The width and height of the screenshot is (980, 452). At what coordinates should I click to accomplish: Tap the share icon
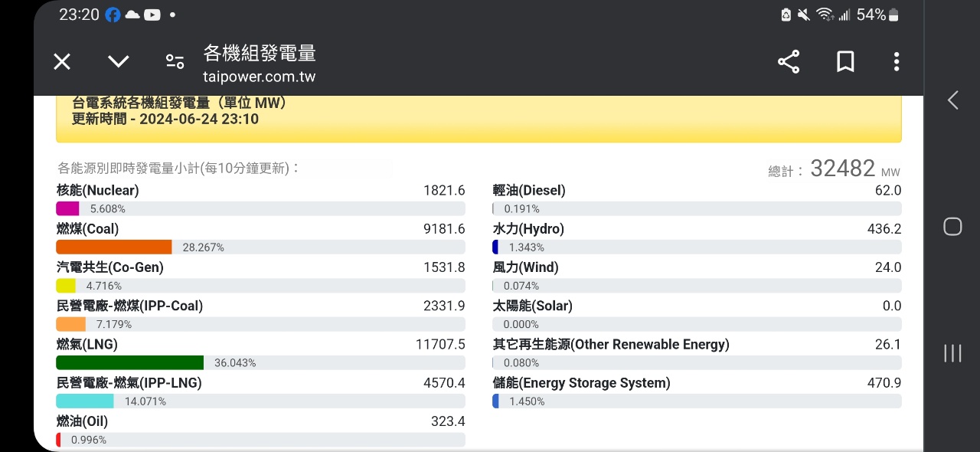(x=788, y=62)
